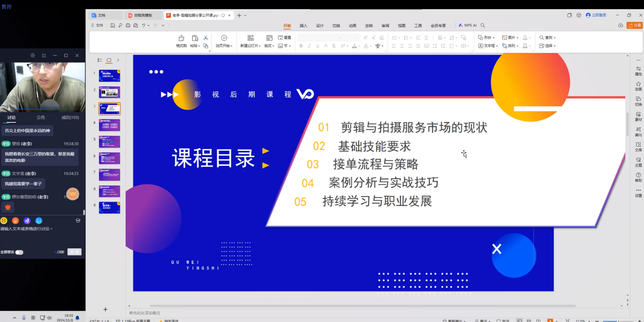Expand the New Slide (新建幻灯片) dropdown

point(260,46)
